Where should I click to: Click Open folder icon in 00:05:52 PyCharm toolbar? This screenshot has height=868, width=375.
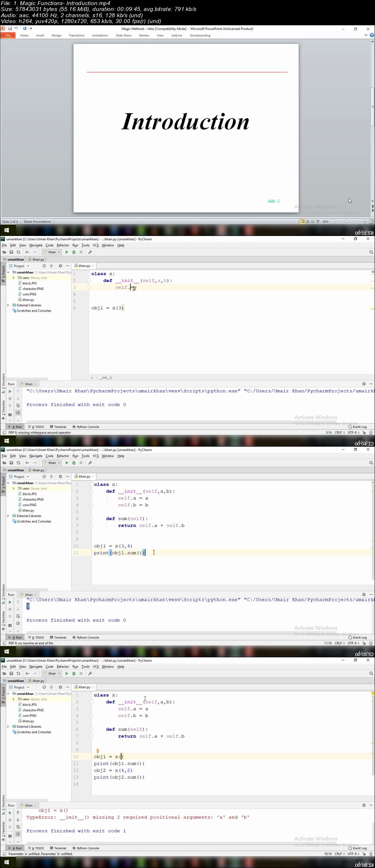point(4,463)
